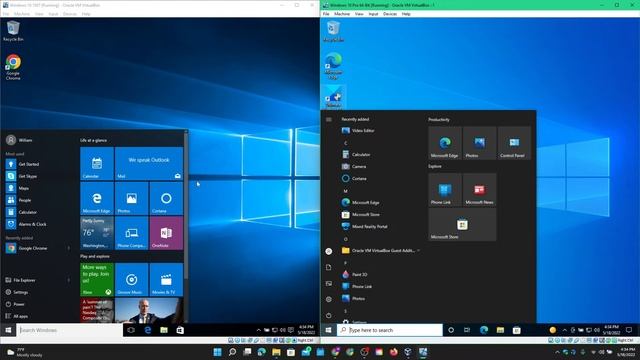Open Cortana tile in left Start menu
640x360 pixels.
coord(166,198)
